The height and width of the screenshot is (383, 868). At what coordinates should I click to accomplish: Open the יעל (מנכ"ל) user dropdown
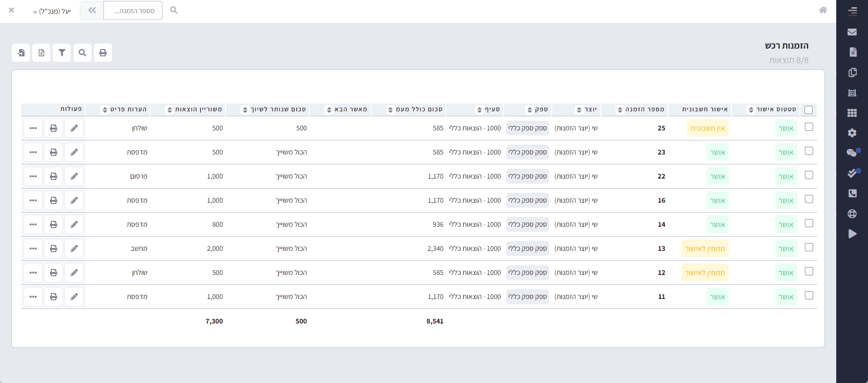pos(52,11)
